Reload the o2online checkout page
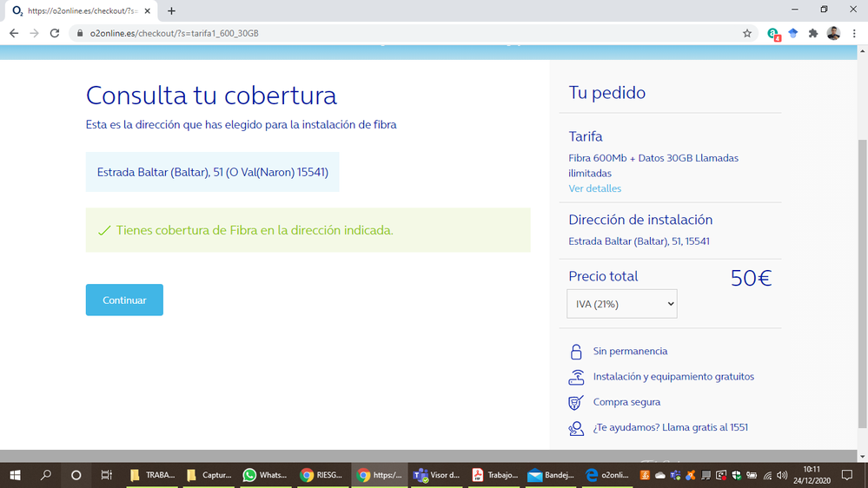The height and width of the screenshot is (488, 868). (x=54, y=33)
